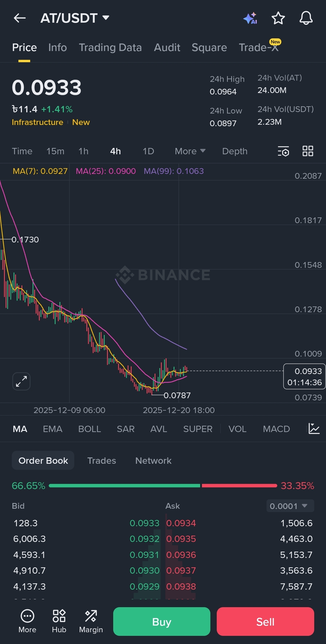Viewport: 326px width, 644px height.
Task: Open the More menu icon at bottom
Action: [x=27, y=621]
